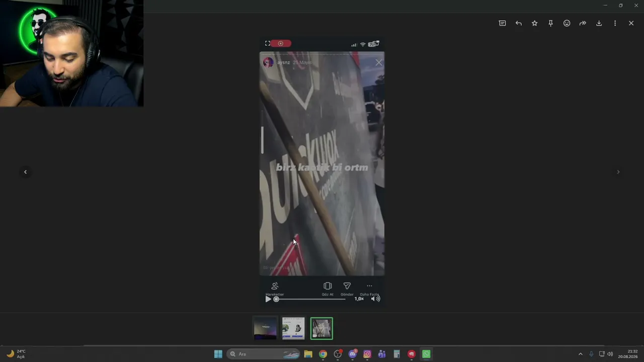Open the system tray volume control
The height and width of the screenshot is (362, 644).
click(x=610, y=354)
